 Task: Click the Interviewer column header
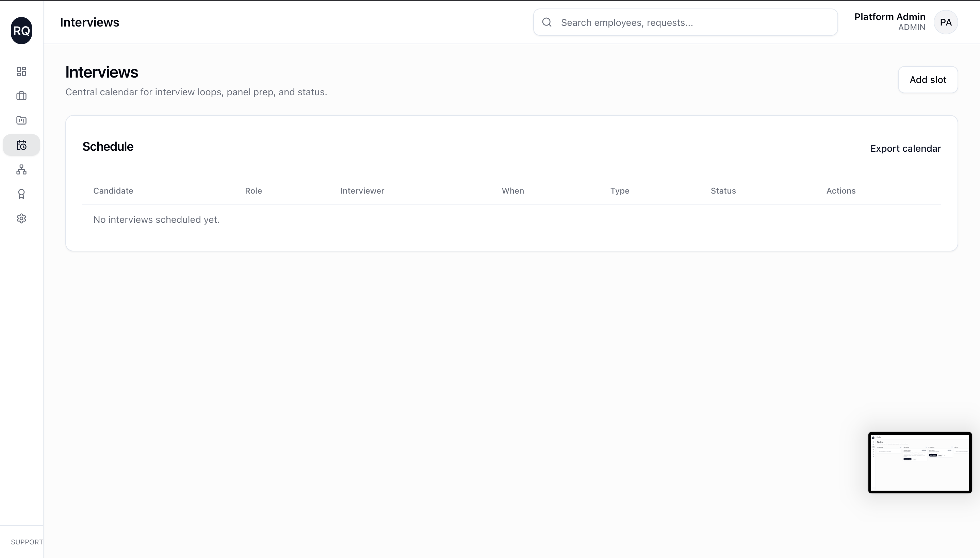tap(362, 191)
